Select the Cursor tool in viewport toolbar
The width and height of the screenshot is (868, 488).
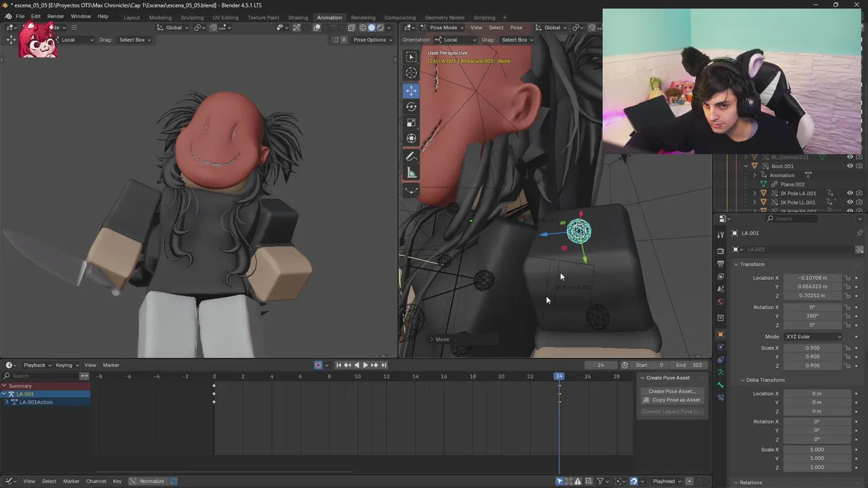[x=411, y=73]
